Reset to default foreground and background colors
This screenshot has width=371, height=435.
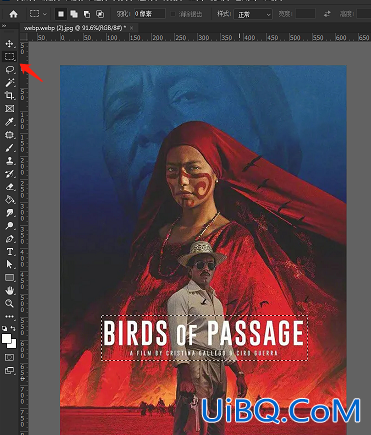[x=4, y=328]
